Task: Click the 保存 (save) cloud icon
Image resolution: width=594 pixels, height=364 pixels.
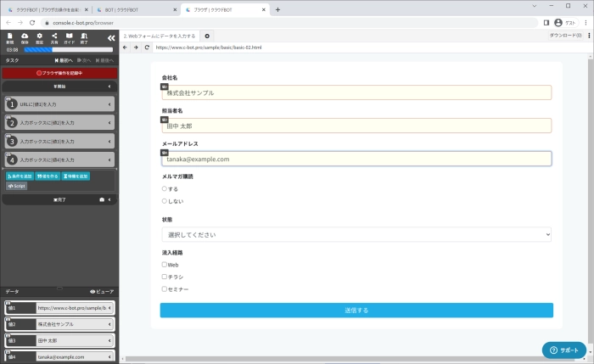Action: click(25, 37)
